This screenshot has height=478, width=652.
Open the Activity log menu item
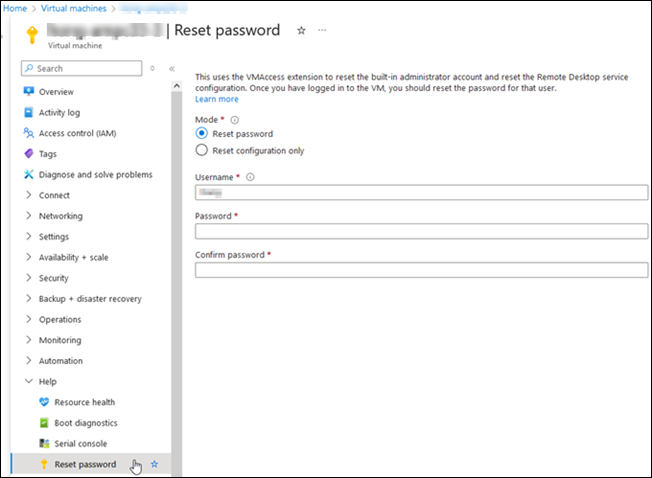(x=59, y=113)
